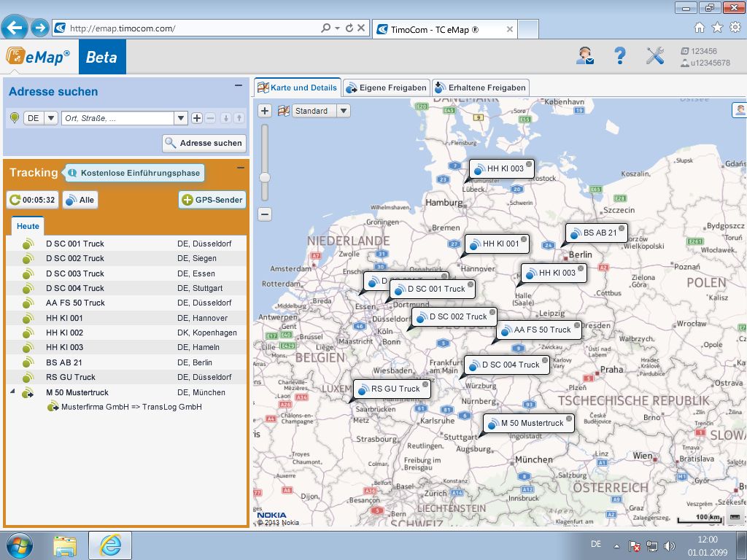Collapse the Tracking panel
The height and width of the screenshot is (560, 747).
240,168
